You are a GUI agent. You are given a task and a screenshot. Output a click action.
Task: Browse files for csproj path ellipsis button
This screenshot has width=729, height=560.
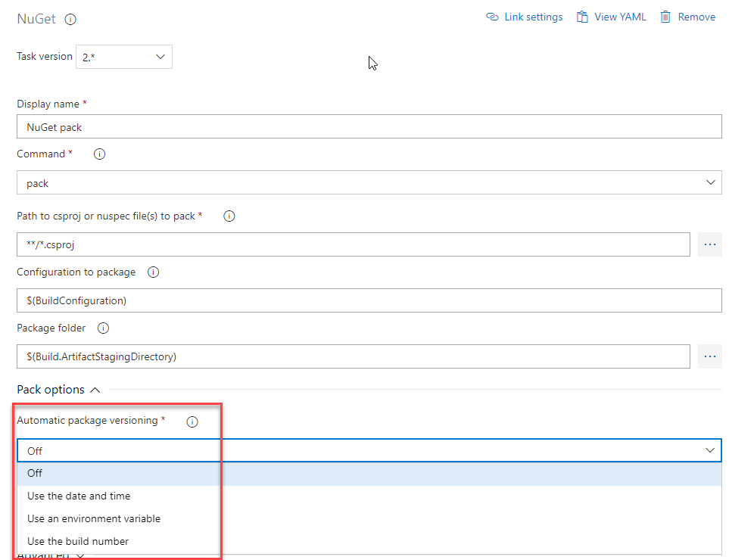pos(709,244)
